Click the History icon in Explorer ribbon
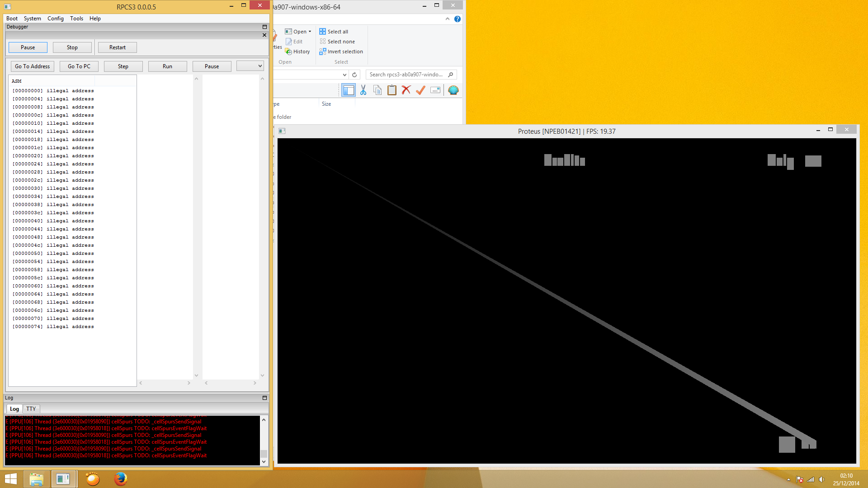 click(288, 52)
